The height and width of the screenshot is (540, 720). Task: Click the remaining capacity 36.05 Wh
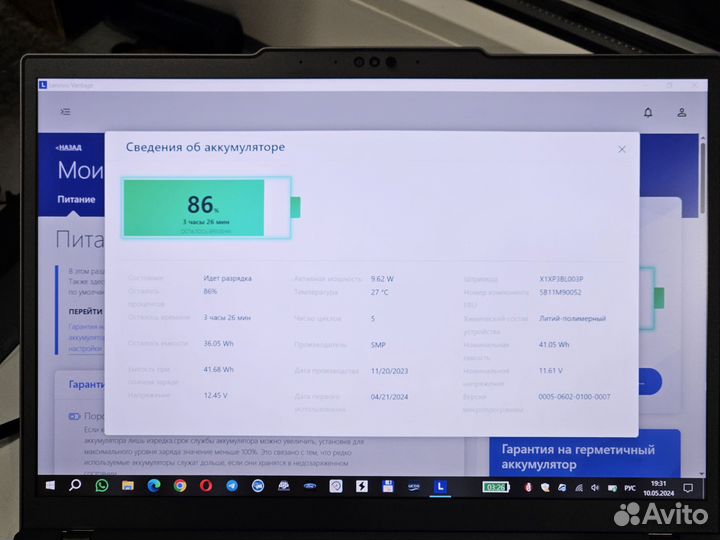tap(218, 343)
